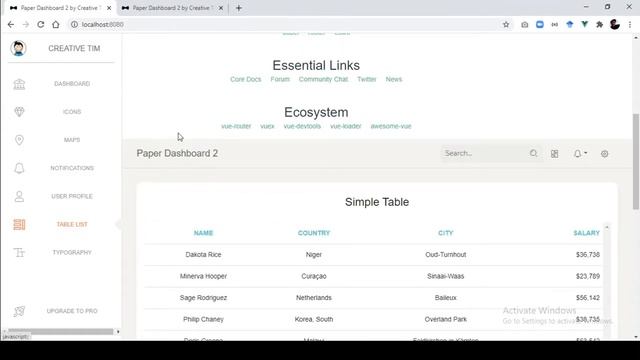Open the vue-loader link
640x360 pixels.
[x=346, y=126]
